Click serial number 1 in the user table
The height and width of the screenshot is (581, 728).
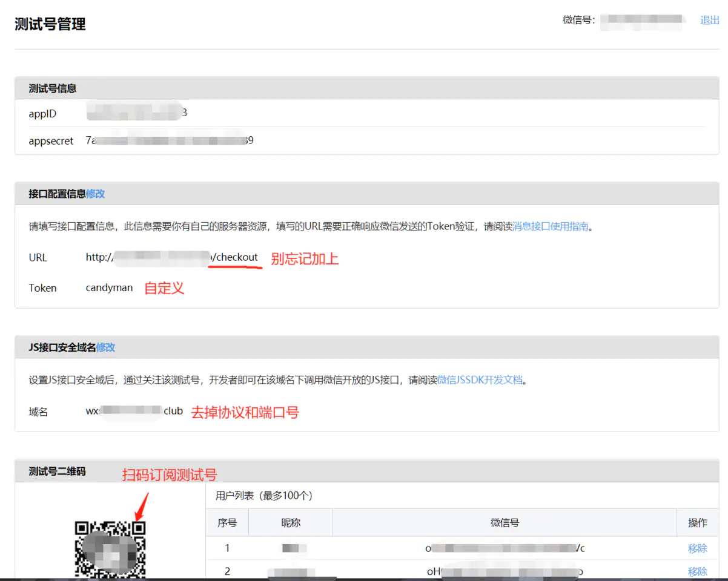click(227, 548)
